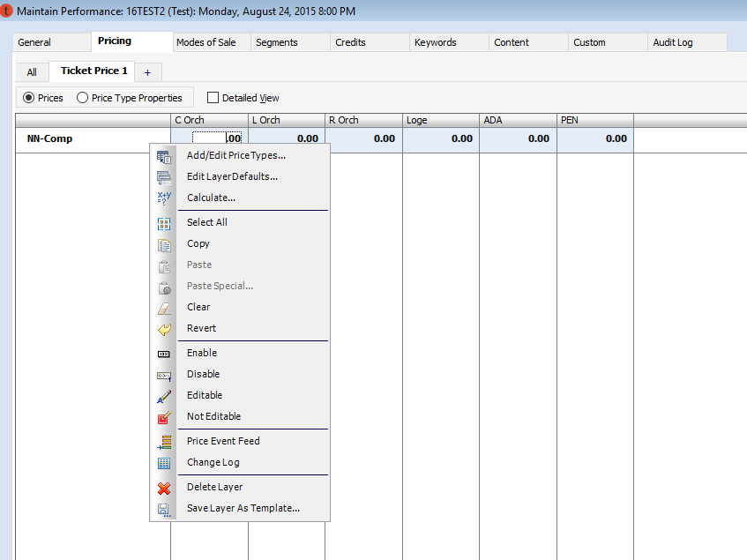Viewport: 747px width, 560px height.
Task: Click the Paste clipboard icon
Action: click(164, 266)
